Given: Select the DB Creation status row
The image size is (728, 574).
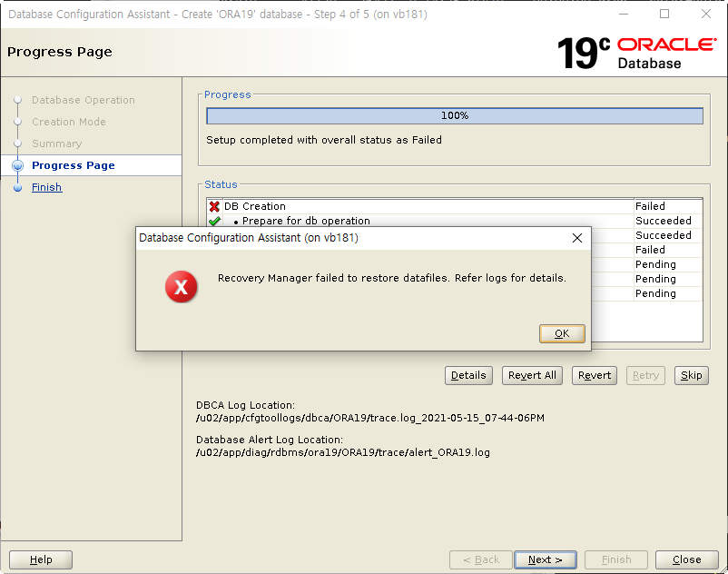Looking at the screenshot, I should click(x=455, y=206).
